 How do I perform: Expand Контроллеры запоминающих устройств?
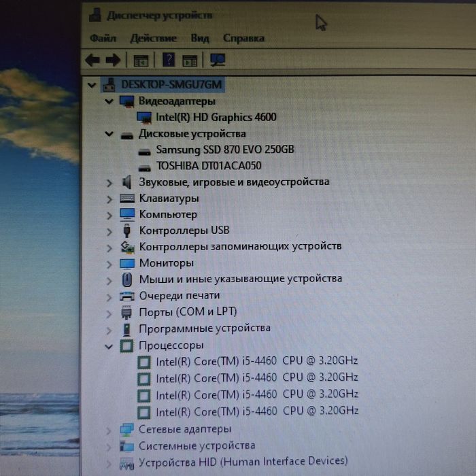(109, 248)
